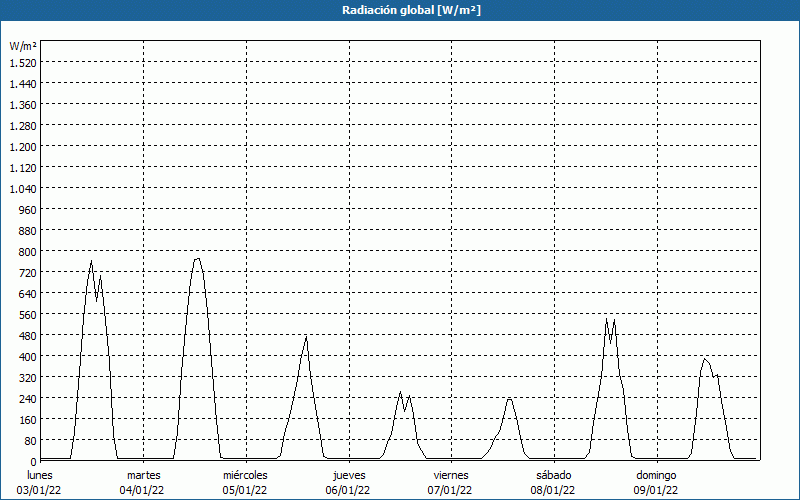800x500 pixels.
Task: Click the 1.360 y-axis value
Action: 23,105
